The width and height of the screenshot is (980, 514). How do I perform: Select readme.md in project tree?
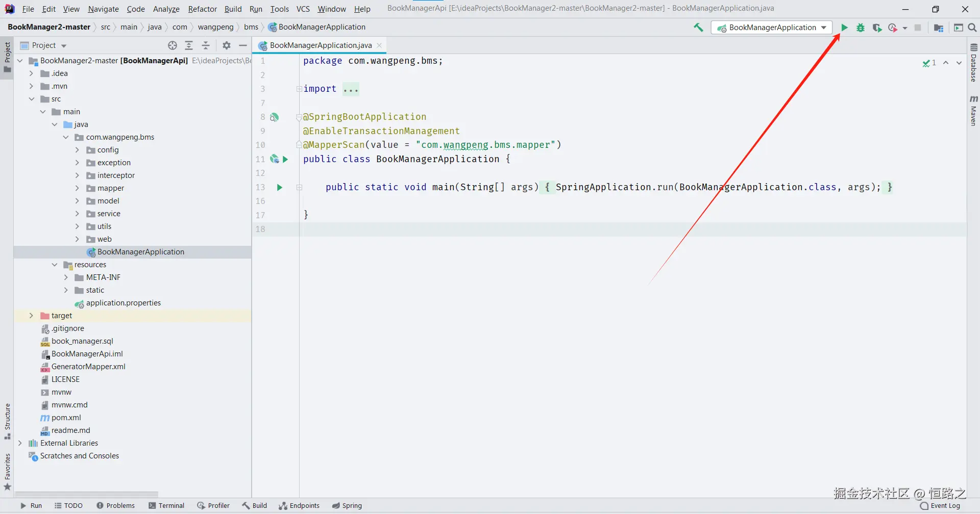tap(71, 430)
